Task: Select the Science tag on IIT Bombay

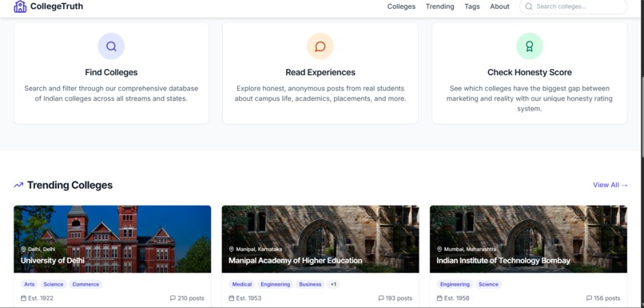Action: 488,284
